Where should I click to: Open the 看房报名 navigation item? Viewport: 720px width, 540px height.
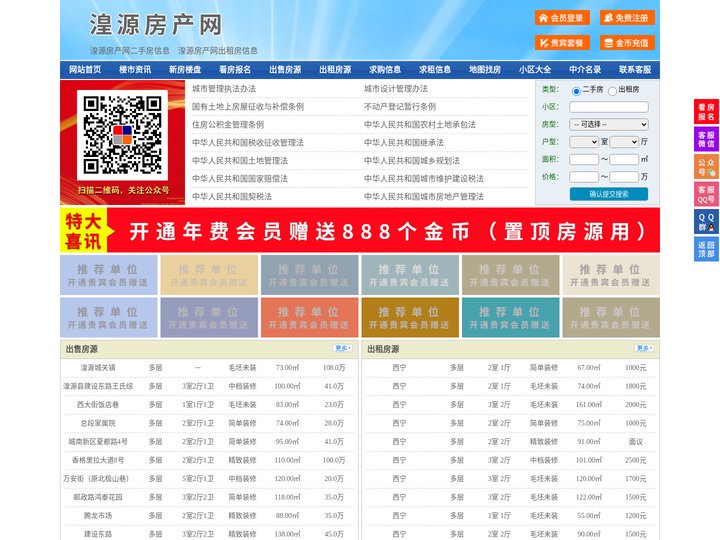click(235, 70)
